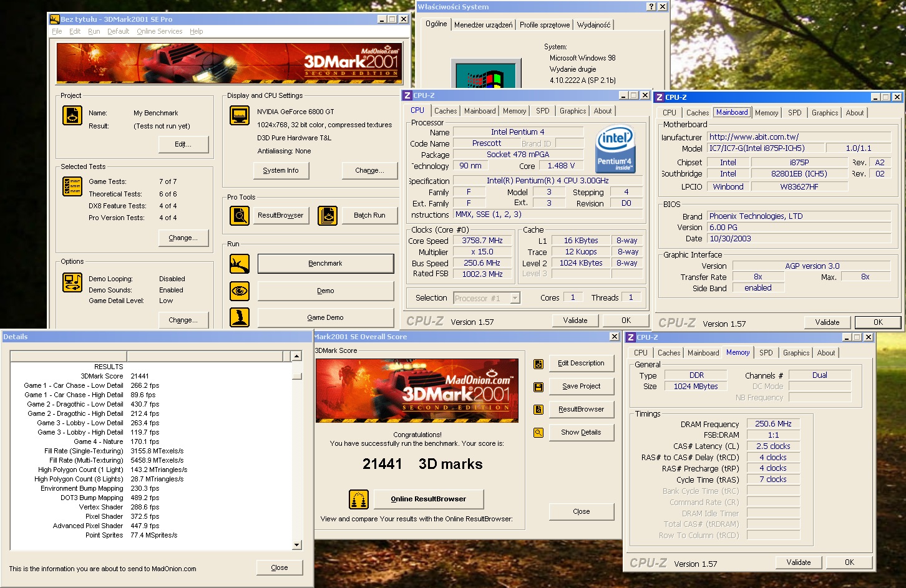
Task: Click the Game Demo joystick icon
Action: (240, 317)
